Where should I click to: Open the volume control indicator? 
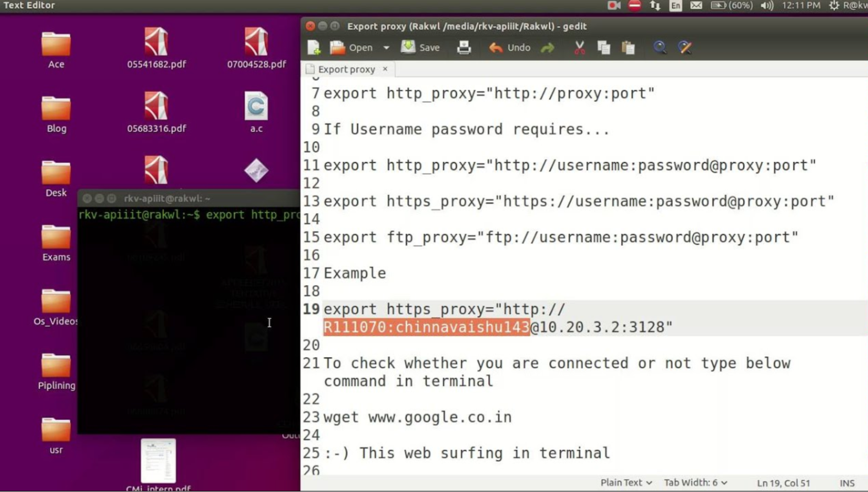point(766,6)
